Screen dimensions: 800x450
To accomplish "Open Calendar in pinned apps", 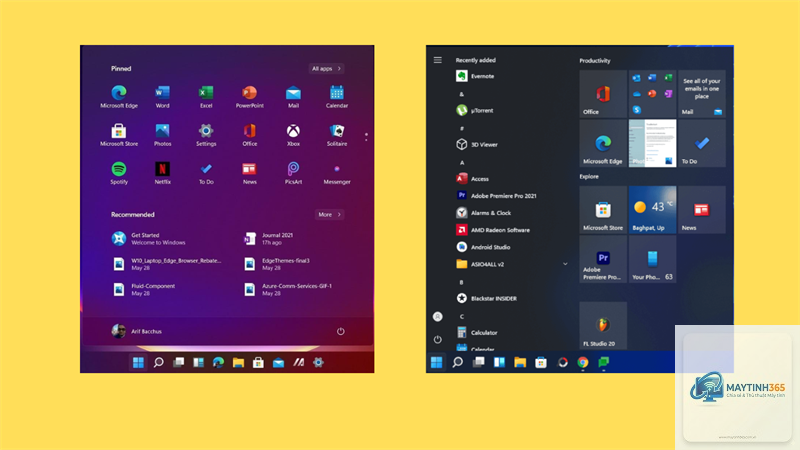I will [337, 96].
